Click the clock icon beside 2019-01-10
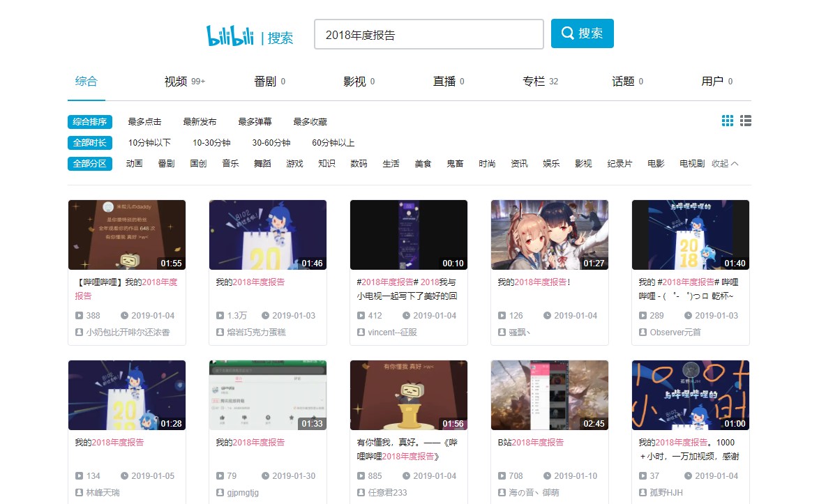Viewport: 826px width, 504px height. tap(548, 476)
